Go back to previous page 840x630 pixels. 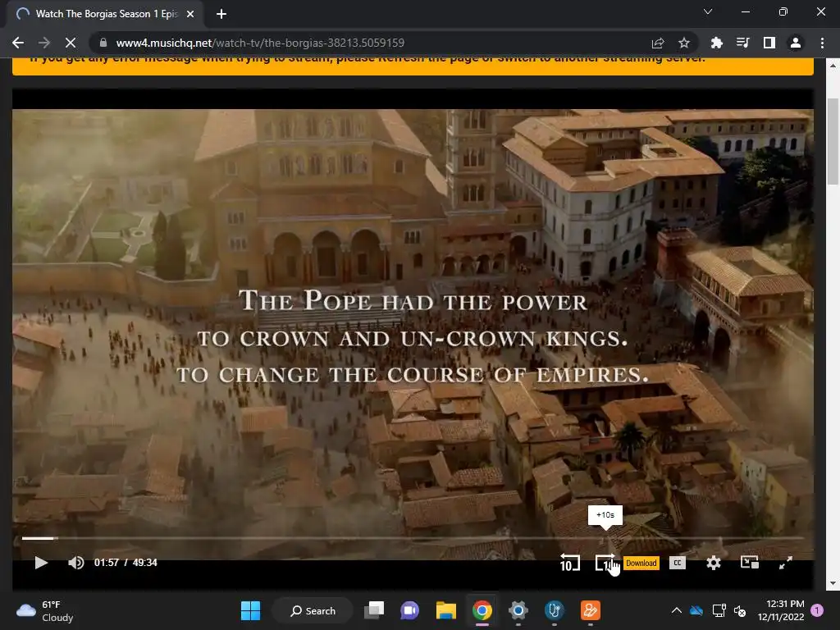coord(18,43)
